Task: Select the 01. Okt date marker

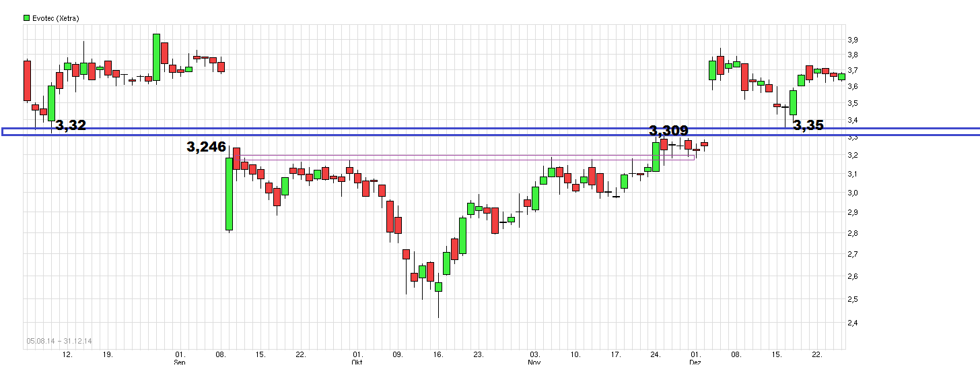Action: point(358,358)
